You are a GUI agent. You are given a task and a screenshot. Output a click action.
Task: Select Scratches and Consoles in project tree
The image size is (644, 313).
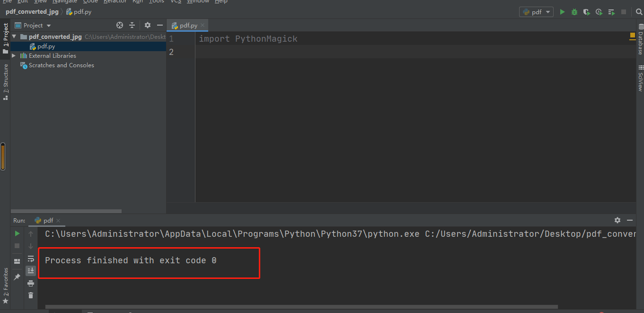[61, 65]
